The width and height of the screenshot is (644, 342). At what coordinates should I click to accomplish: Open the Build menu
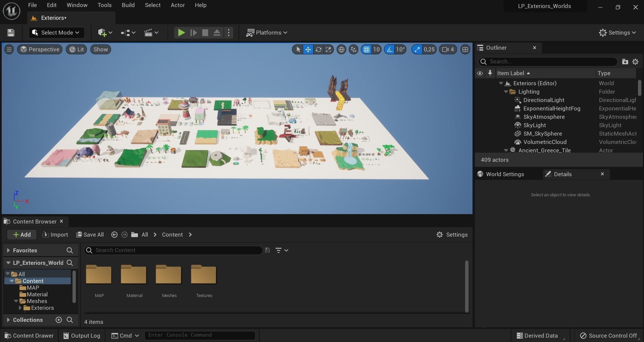pyautogui.click(x=128, y=5)
